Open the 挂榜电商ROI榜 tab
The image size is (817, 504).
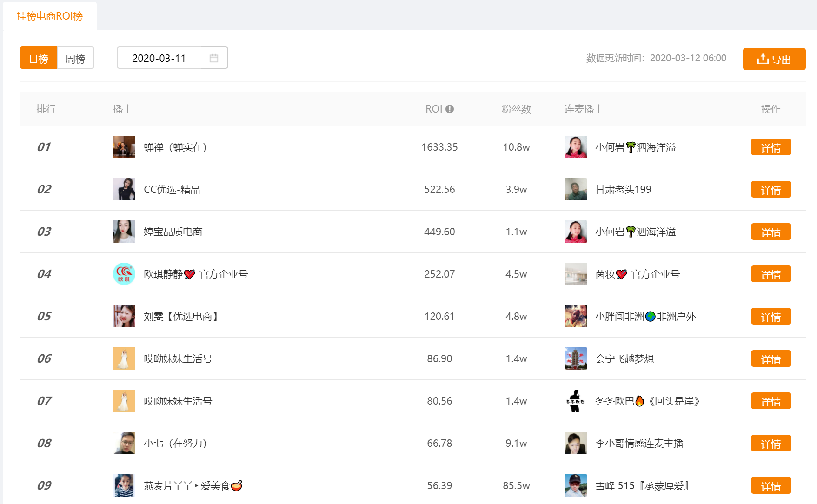[50, 16]
